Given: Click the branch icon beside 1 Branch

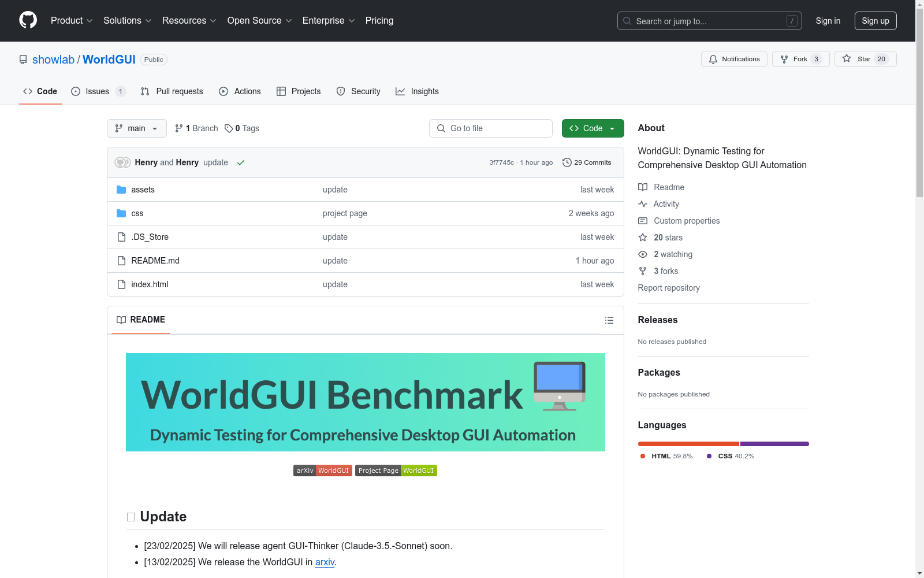Looking at the screenshot, I should (x=179, y=128).
